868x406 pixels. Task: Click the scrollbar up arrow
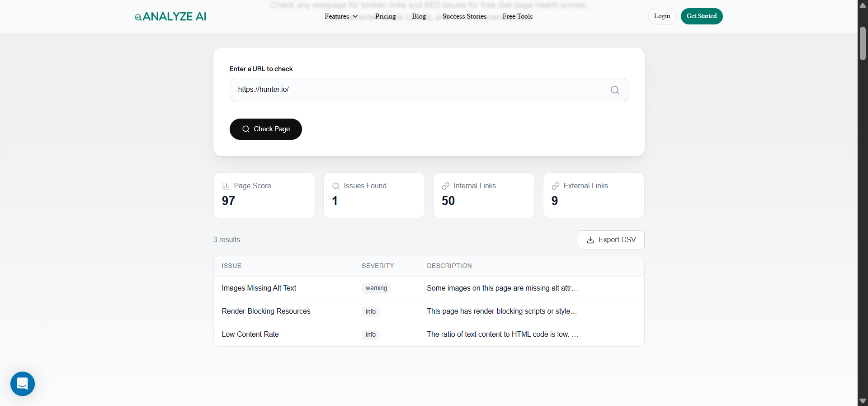click(x=863, y=5)
